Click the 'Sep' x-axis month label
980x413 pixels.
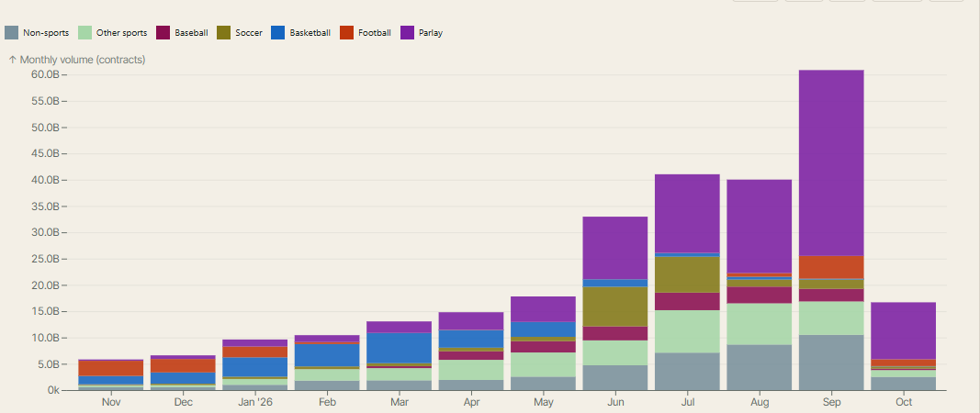pos(832,402)
